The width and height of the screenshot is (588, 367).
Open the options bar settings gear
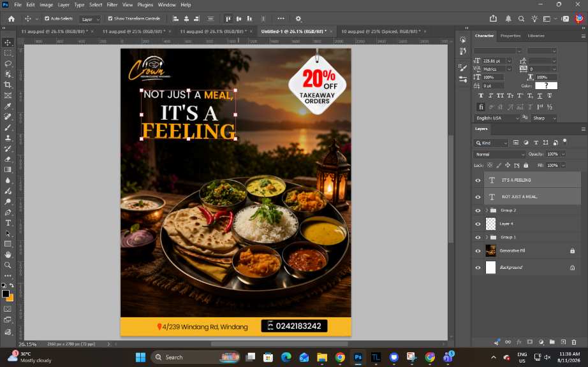tap(298, 18)
